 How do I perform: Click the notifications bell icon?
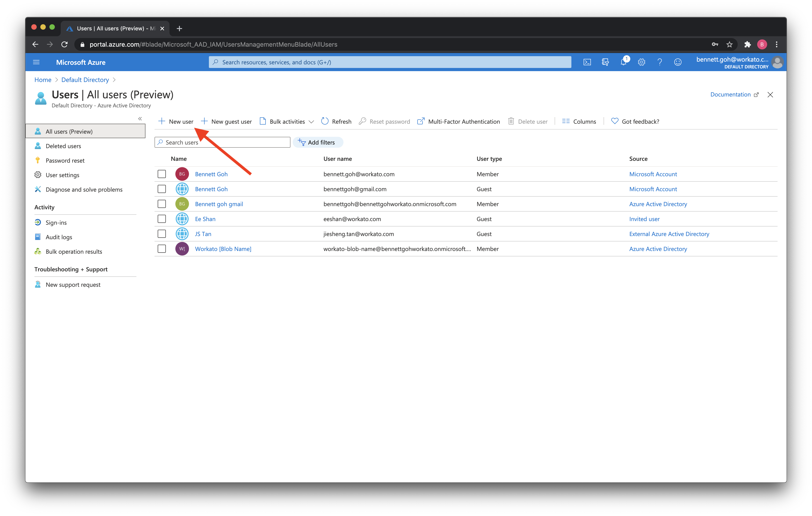623,62
